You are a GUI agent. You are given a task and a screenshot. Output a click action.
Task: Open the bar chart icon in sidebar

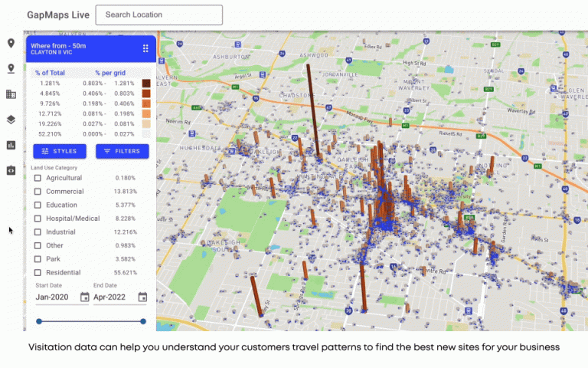click(x=11, y=145)
